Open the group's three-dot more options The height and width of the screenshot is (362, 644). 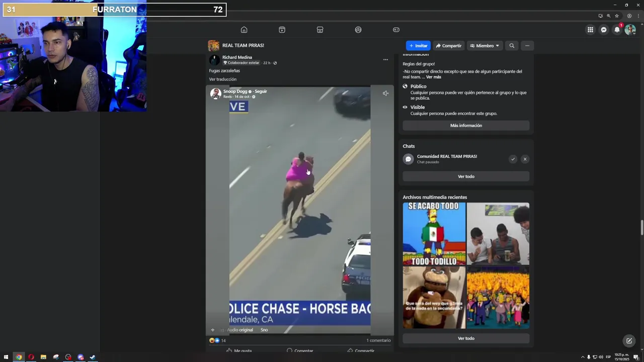tap(527, 46)
